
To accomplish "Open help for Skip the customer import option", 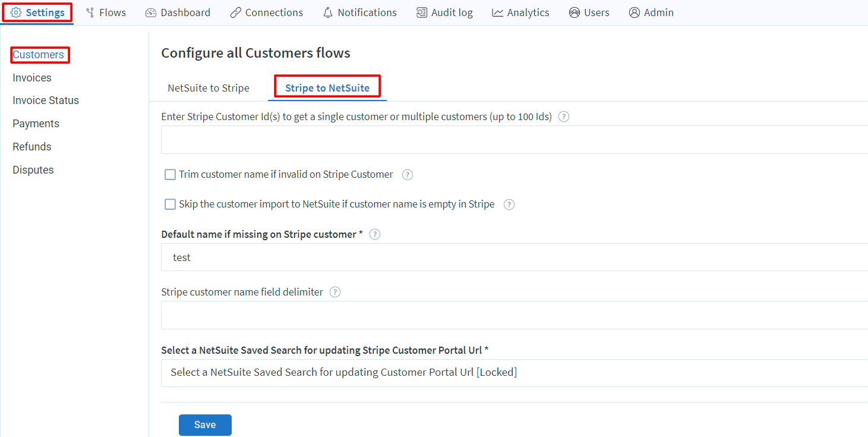I will pyautogui.click(x=509, y=205).
